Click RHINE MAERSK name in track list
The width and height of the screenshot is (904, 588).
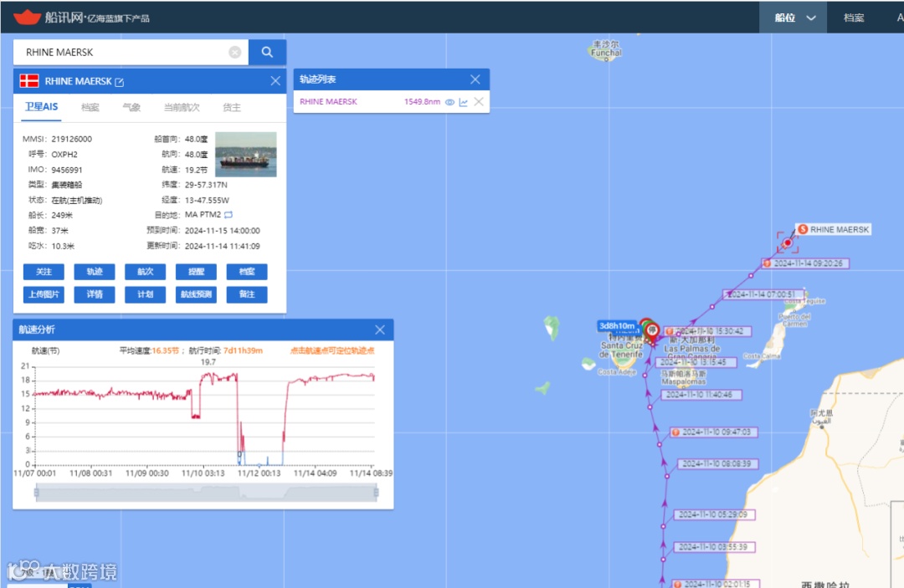[x=328, y=102]
